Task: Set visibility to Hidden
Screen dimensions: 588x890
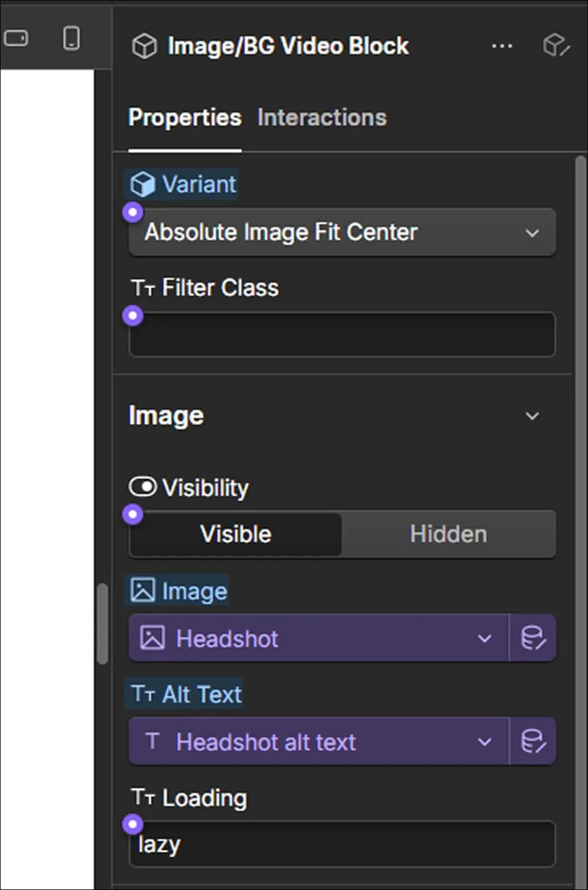Action: tap(448, 534)
